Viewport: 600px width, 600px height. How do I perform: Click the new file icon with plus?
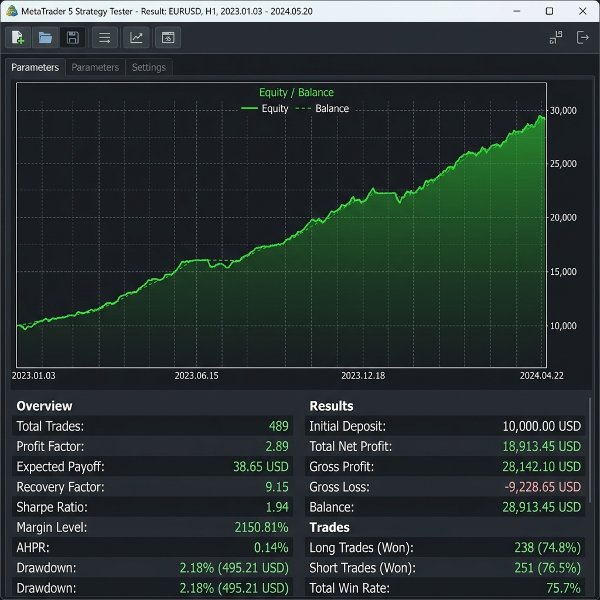pos(18,38)
